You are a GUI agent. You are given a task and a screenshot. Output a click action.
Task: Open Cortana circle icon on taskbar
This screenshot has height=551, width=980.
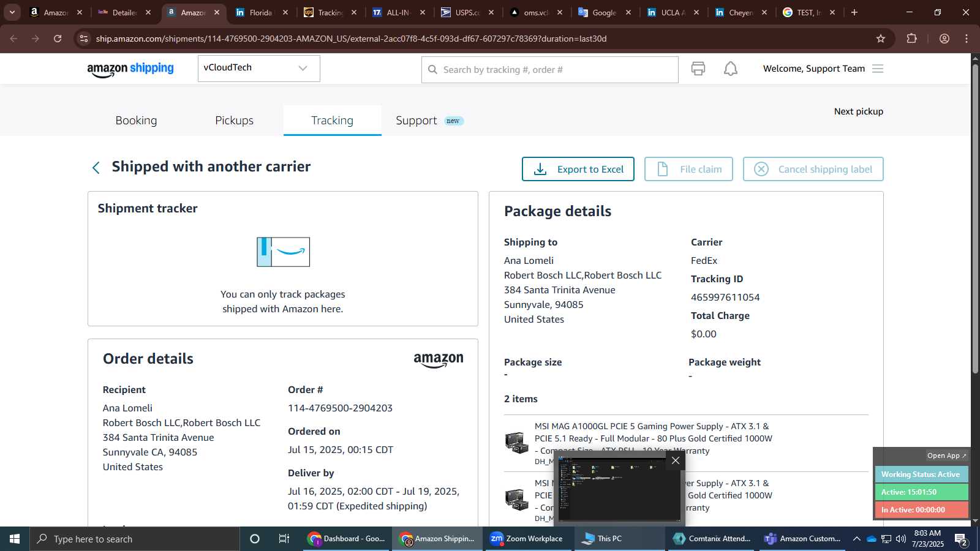255,539
